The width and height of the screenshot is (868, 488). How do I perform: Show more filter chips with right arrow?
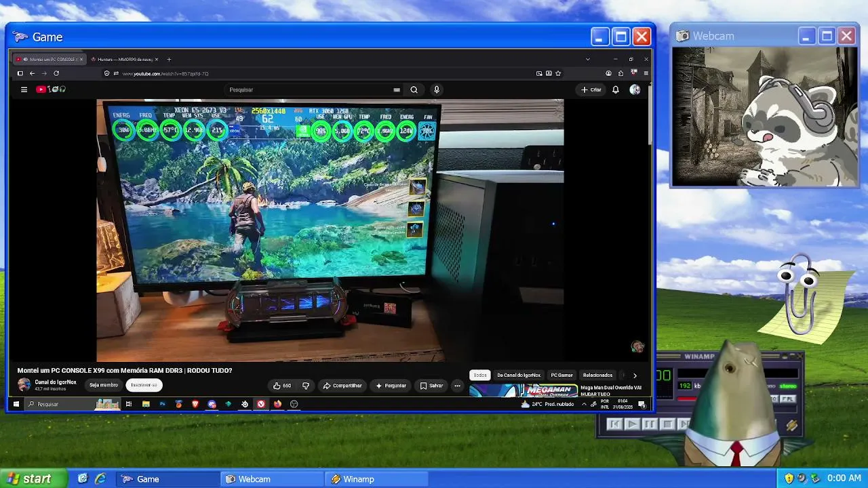point(635,375)
